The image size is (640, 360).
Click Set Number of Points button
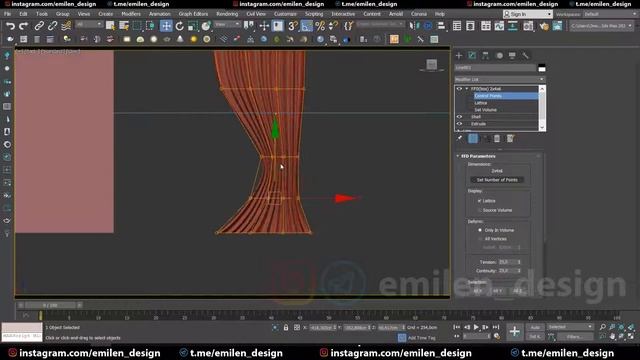click(x=497, y=180)
